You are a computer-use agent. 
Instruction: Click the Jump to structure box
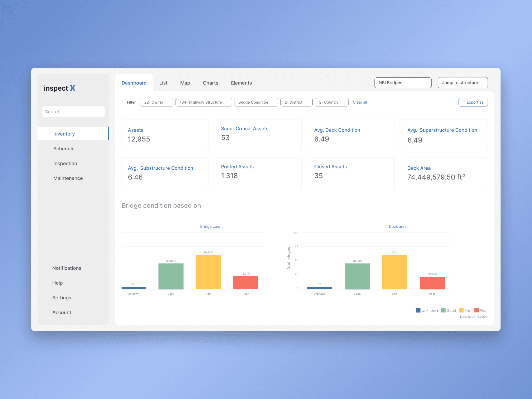462,83
